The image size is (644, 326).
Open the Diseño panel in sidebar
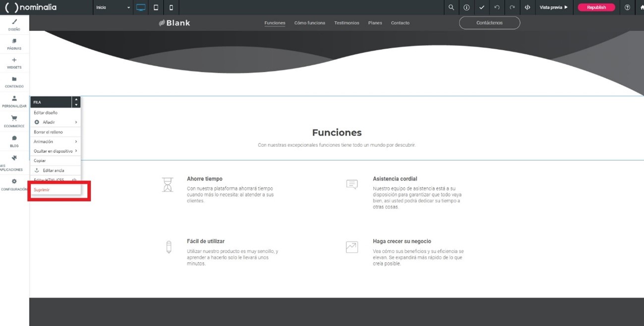[x=14, y=24]
